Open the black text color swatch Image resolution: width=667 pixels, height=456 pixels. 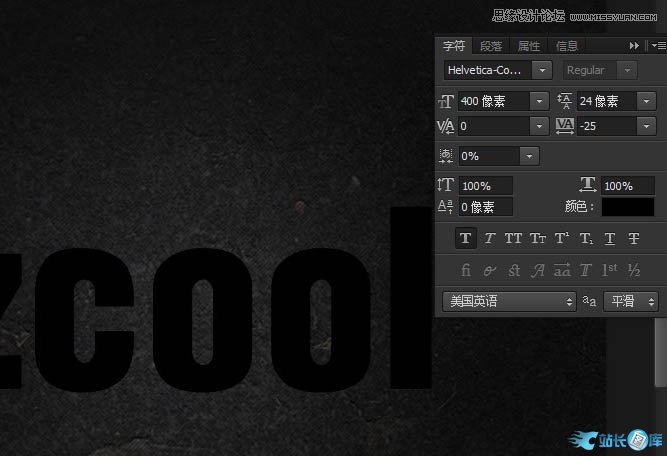pyautogui.click(x=628, y=207)
